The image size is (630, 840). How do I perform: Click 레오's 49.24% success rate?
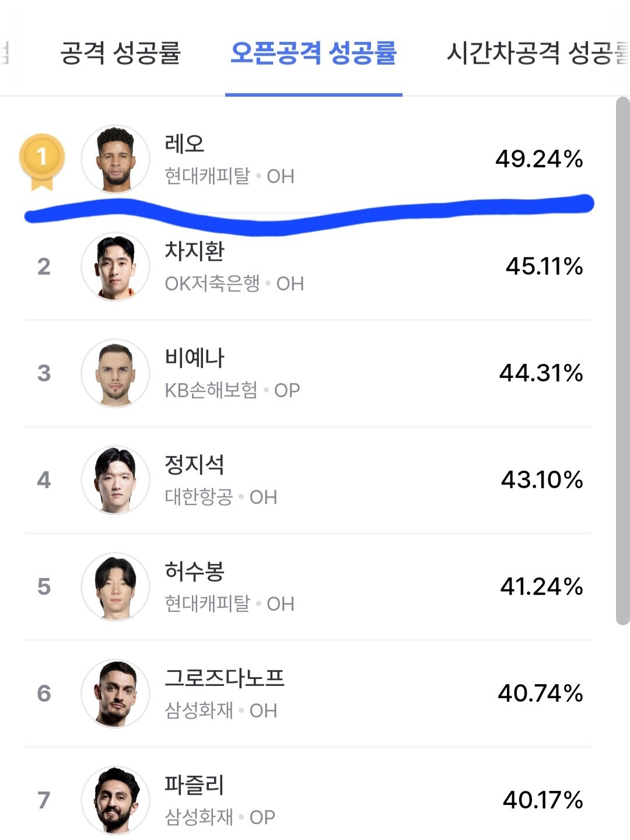pos(539,159)
